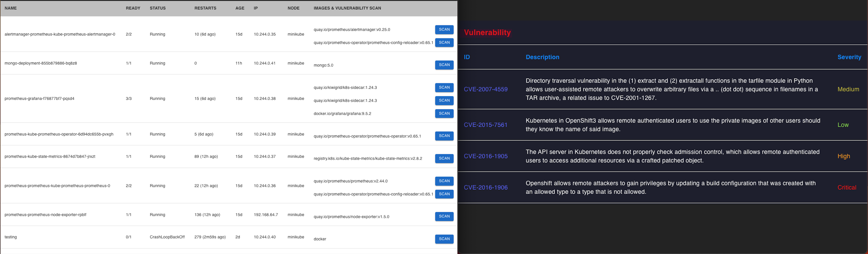Scan the node-exporter:v1.5.0 image
Image resolution: width=868 pixels, height=254 pixels.
(444, 216)
